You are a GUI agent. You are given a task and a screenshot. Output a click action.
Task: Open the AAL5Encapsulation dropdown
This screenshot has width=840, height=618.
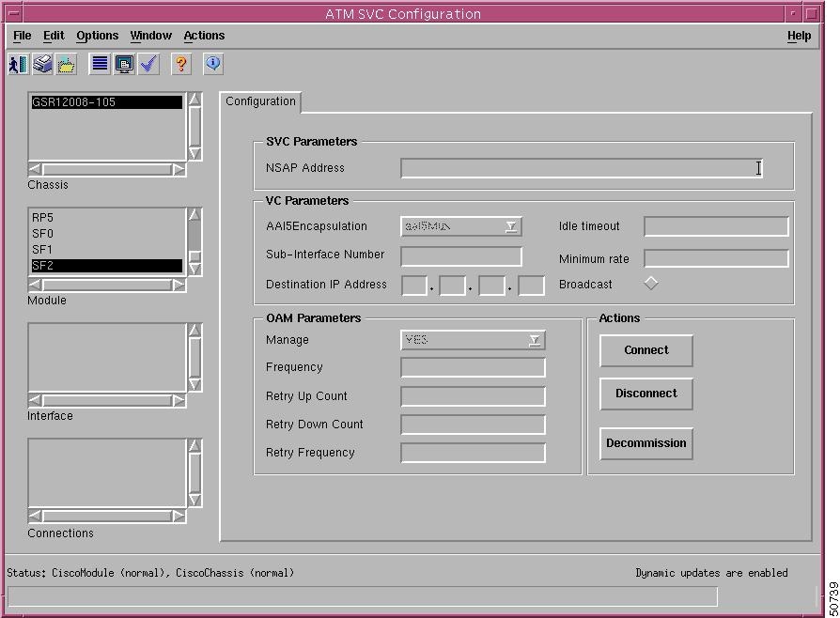(460, 226)
